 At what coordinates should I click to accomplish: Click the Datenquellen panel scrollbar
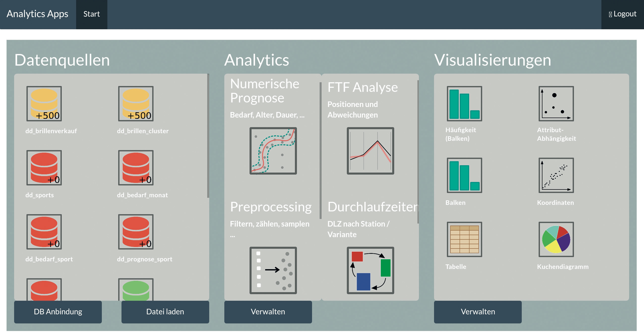pyautogui.click(x=208, y=136)
